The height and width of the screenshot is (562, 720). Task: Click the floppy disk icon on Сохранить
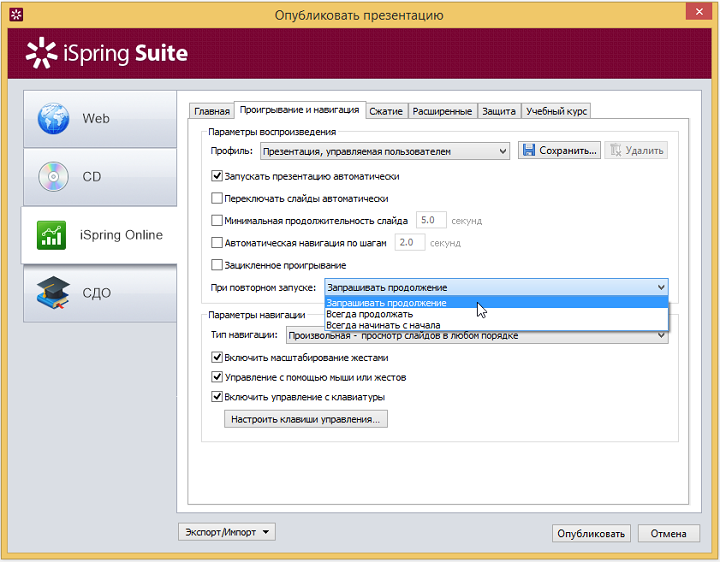[x=529, y=150]
